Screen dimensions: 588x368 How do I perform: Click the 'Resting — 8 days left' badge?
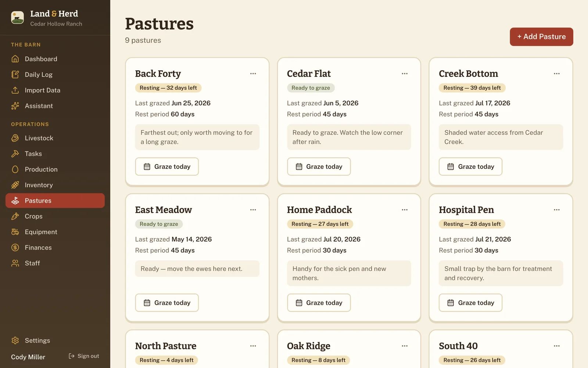coord(319,360)
